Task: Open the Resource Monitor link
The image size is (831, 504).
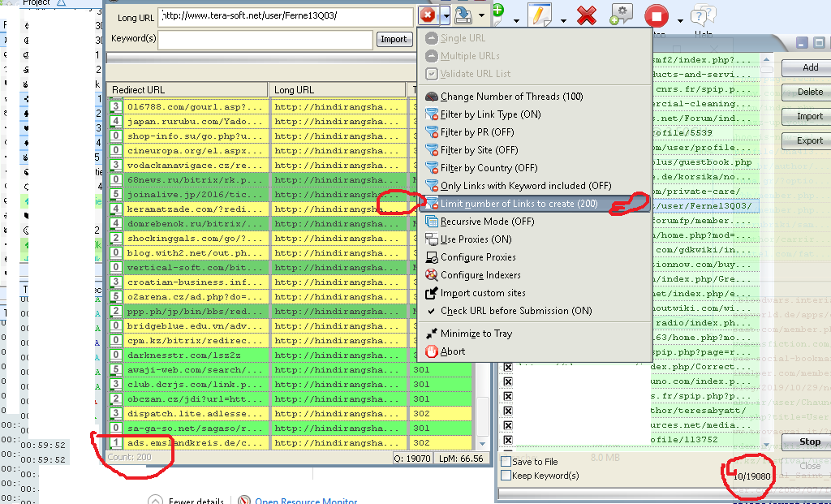Action: [x=306, y=500]
